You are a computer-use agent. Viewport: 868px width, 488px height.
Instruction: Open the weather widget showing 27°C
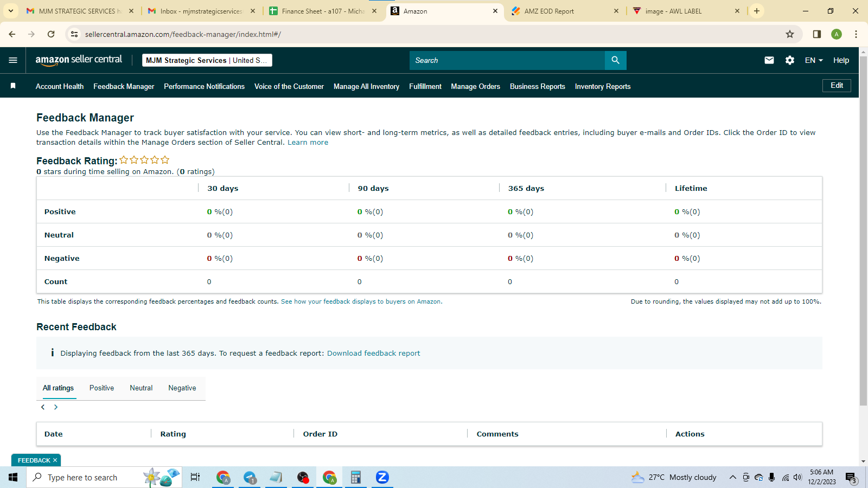click(x=674, y=477)
